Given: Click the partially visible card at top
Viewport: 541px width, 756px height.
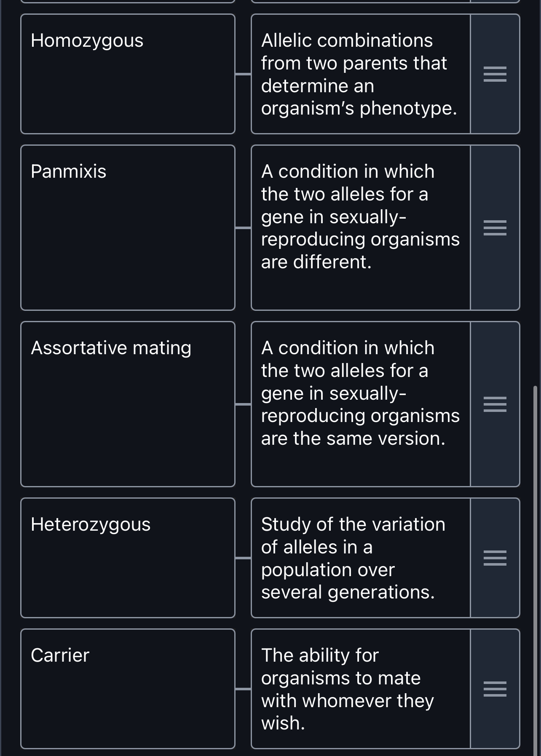Looking at the screenshot, I should click(129, 2).
